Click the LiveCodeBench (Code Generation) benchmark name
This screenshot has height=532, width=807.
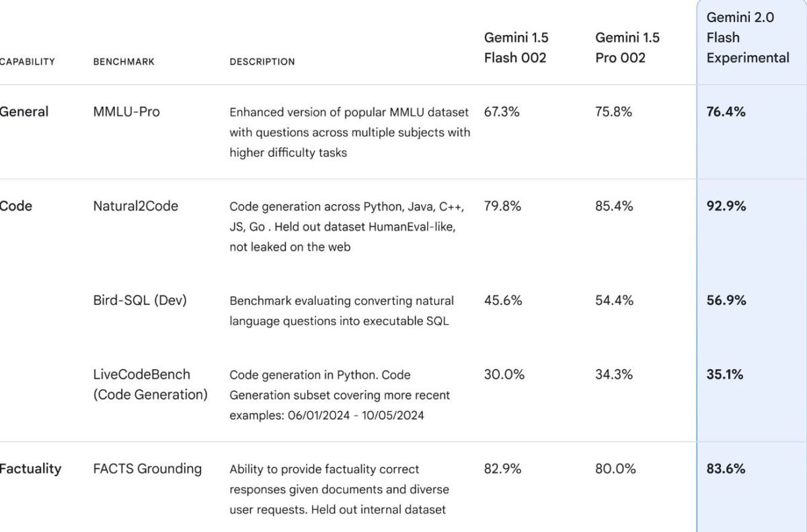coord(150,384)
